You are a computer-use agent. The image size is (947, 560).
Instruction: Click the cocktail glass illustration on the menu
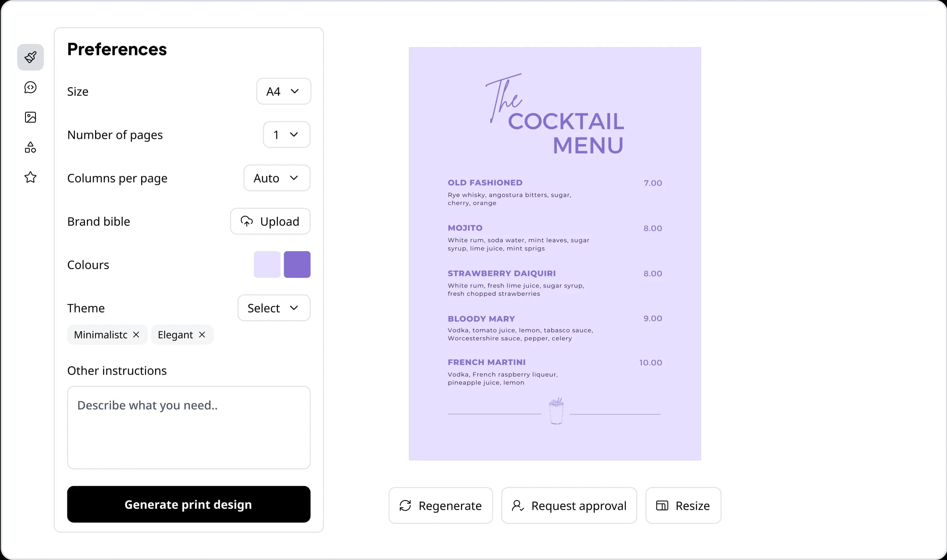pyautogui.click(x=556, y=411)
